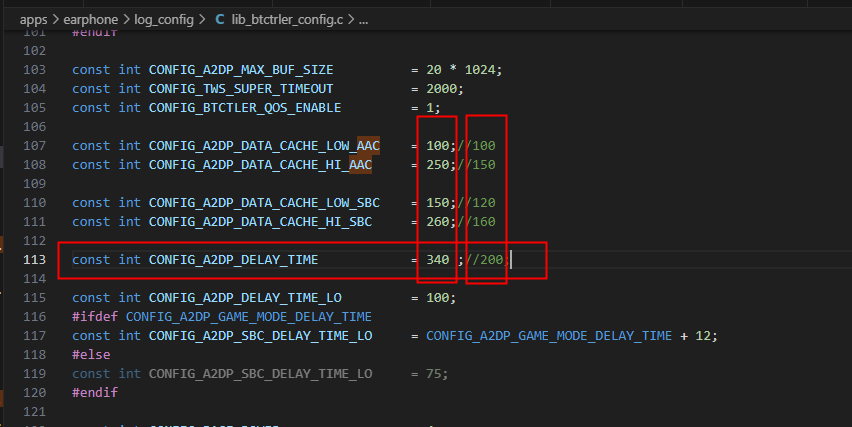
Task: Click the lib_btctrler_config.c breadcrumb file name
Action: [287, 20]
